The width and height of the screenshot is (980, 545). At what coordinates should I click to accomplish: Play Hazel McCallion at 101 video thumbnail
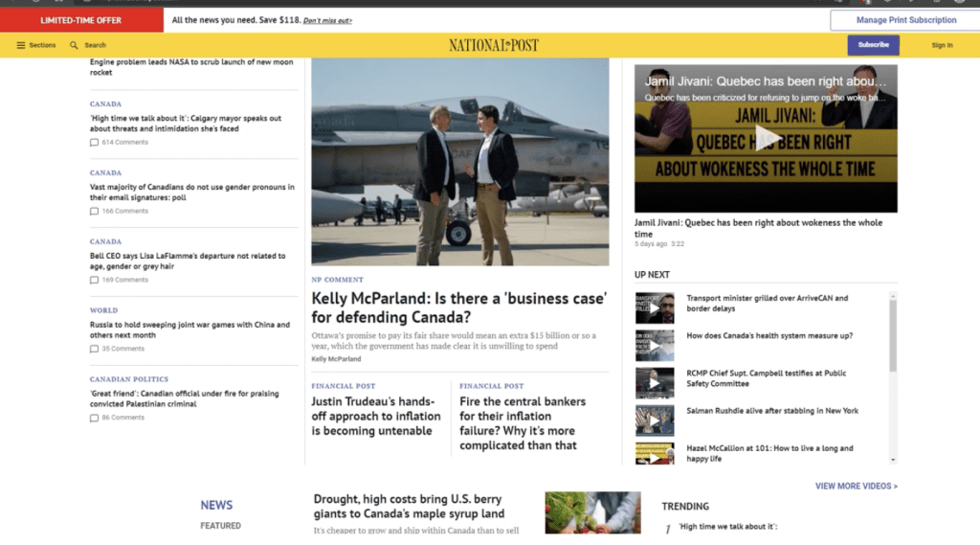[655, 454]
